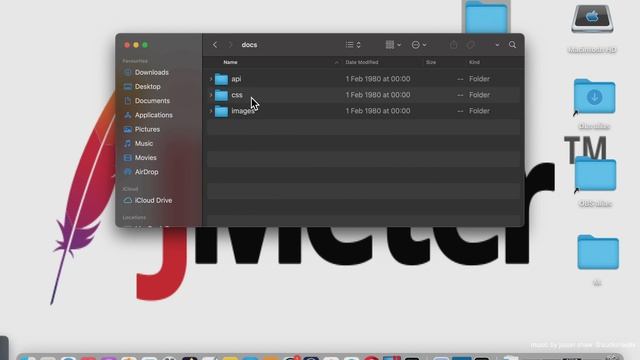The height and width of the screenshot is (360, 640).
Task: Open Documents in the sidebar
Action: (152, 101)
